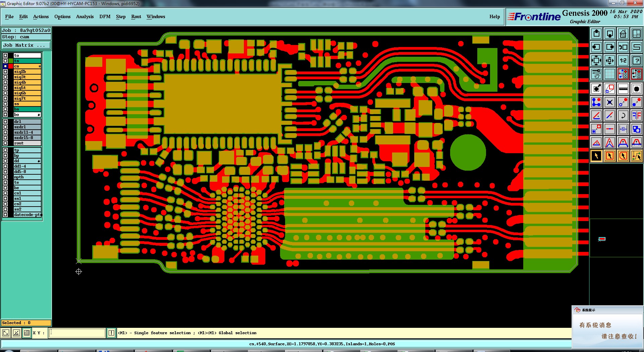The image size is (644, 352).
Task: Select the mirror F transform tool
Action: pyautogui.click(x=636, y=116)
